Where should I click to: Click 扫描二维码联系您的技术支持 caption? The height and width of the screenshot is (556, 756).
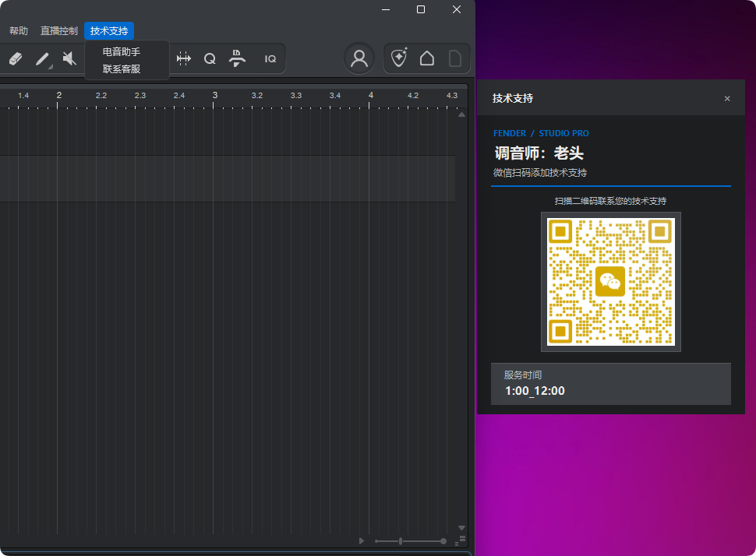(610, 201)
